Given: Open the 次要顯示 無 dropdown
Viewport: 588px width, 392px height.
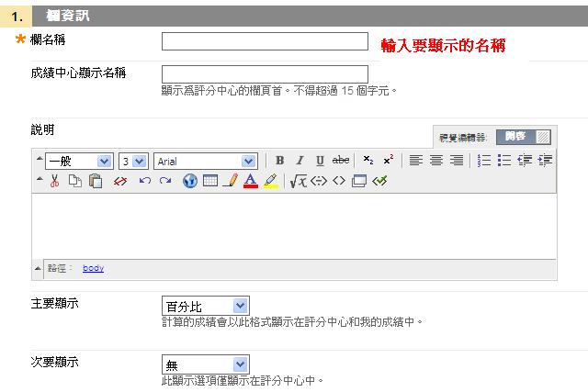Looking at the screenshot, I should [x=205, y=364].
